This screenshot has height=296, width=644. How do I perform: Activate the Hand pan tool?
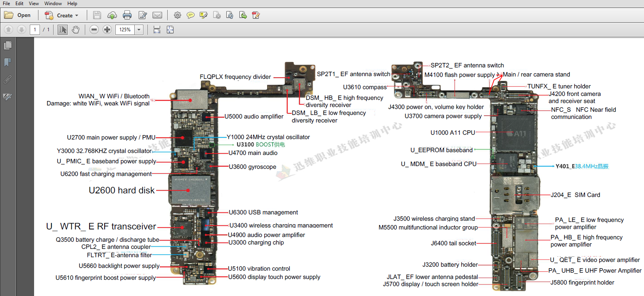(x=76, y=30)
